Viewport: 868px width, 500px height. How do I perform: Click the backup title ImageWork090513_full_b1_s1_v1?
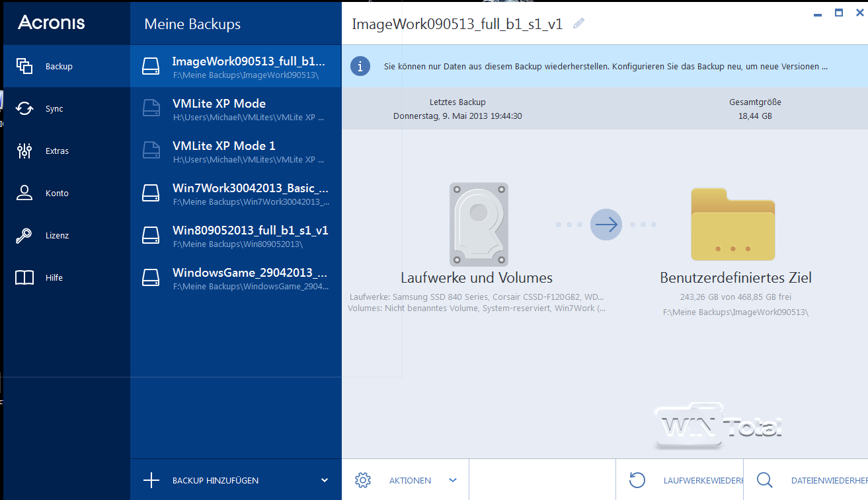457,24
